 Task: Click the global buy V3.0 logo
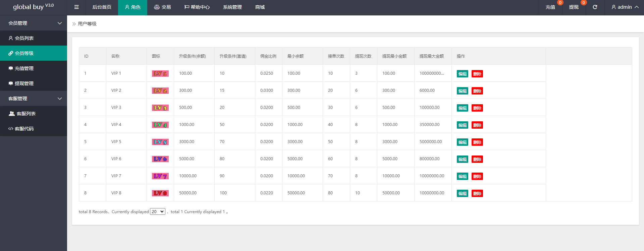(33, 7)
